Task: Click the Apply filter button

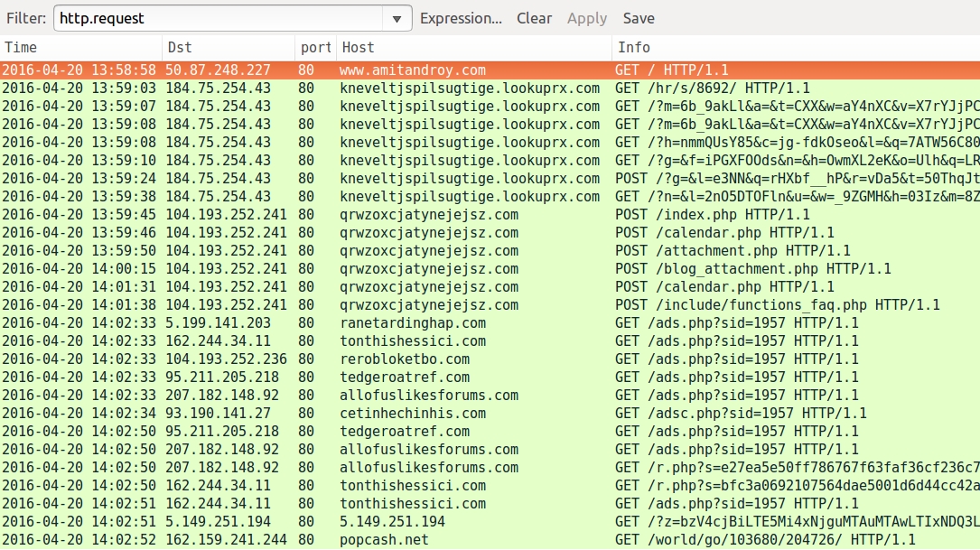Action: [587, 18]
